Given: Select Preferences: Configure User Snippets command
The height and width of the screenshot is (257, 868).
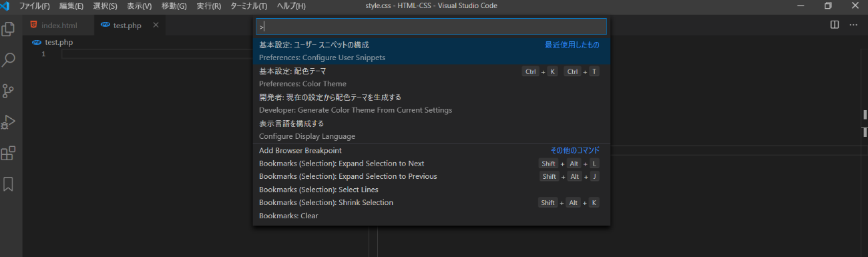Looking at the screenshot, I should [x=431, y=51].
